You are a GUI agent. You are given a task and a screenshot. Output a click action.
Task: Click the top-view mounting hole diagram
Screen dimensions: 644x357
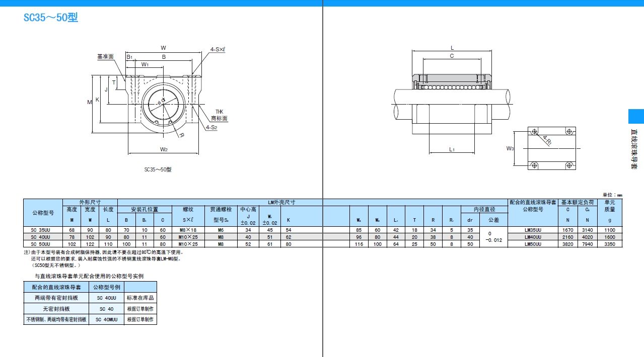551,148
